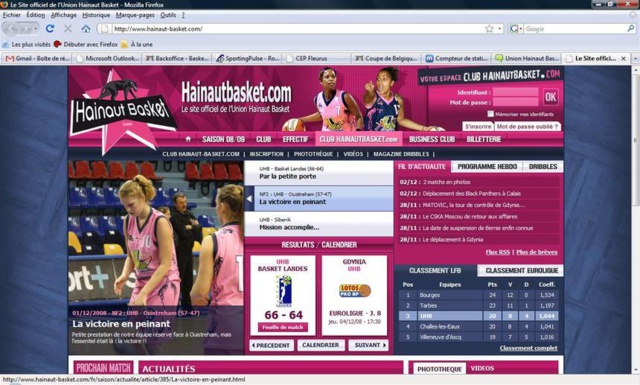Screen dimensions: 640x385
Task: Click the CALENDRIER button
Action: point(321,345)
